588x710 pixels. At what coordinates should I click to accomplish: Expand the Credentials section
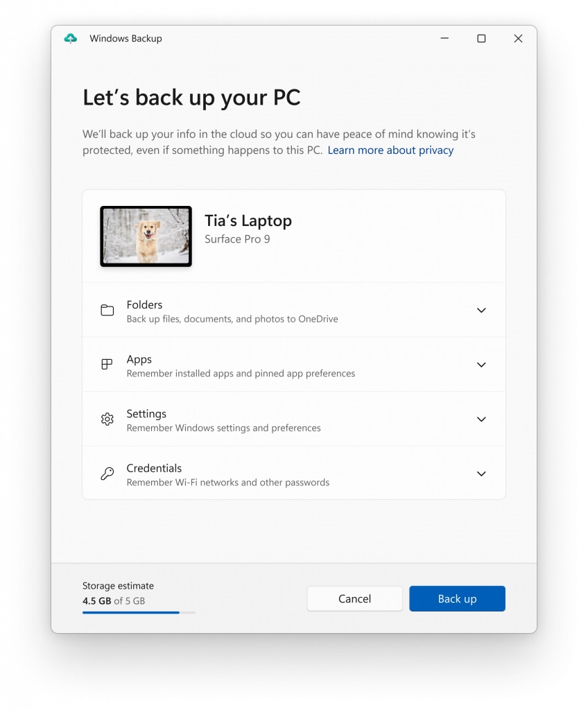point(481,473)
